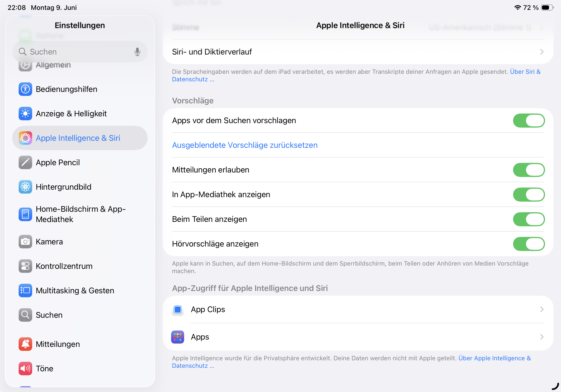Select Apple Pencil in sidebar
The height and width of the screenshot is (392, 561).
point(80,163)
